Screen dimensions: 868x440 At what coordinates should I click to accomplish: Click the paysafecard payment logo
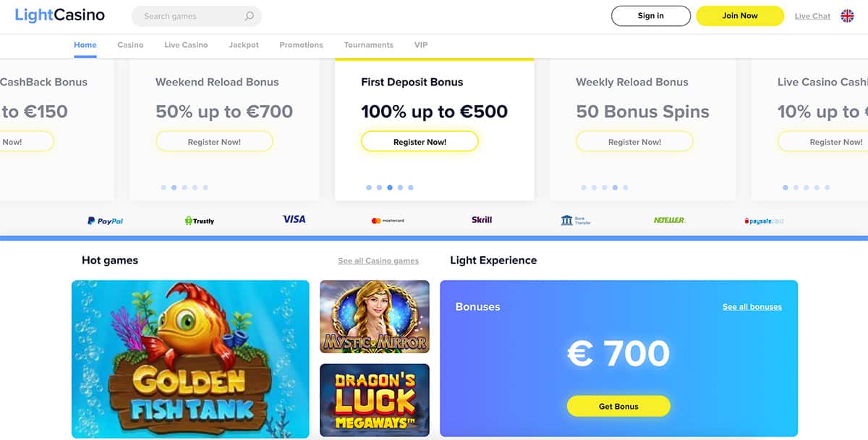[x=764, y=221]
